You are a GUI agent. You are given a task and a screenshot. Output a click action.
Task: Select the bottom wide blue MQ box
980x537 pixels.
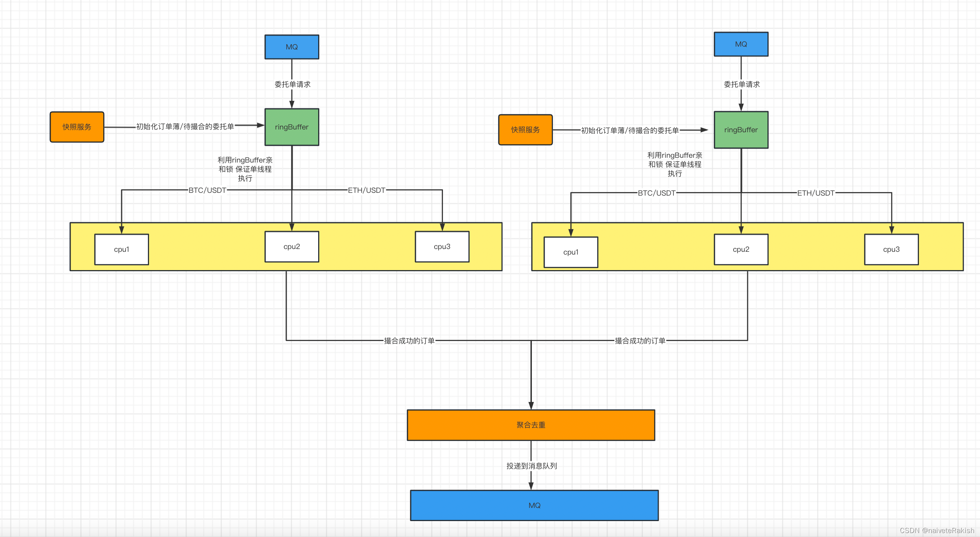(534, 506)
